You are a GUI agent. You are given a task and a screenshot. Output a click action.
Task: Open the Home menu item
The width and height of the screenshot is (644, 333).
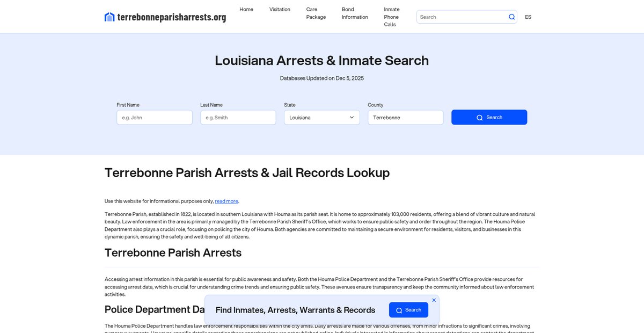pyautogui.click(x=246, y=10)
